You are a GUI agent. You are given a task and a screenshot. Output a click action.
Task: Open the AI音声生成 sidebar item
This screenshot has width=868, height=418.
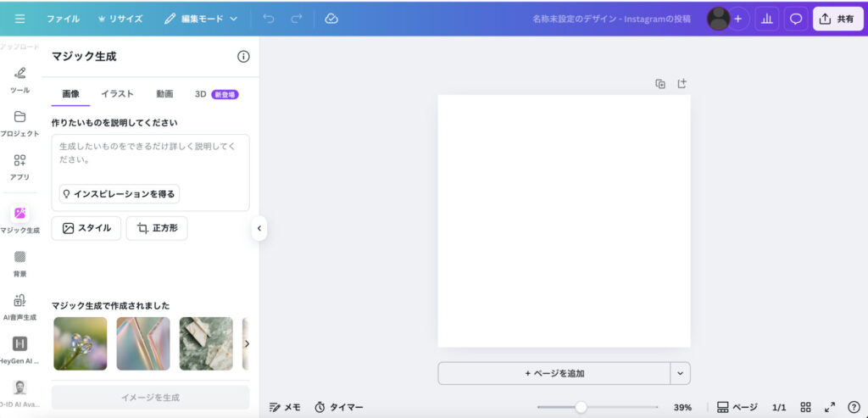click(20, 308)
